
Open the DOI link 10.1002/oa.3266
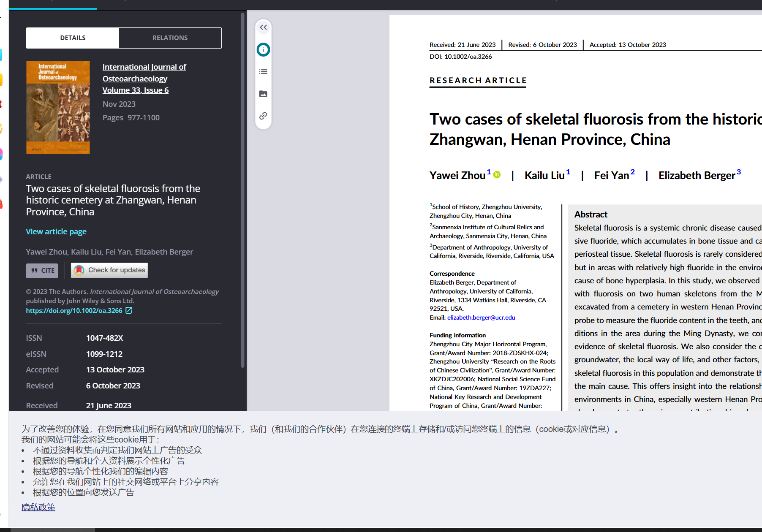coord(74,310)
